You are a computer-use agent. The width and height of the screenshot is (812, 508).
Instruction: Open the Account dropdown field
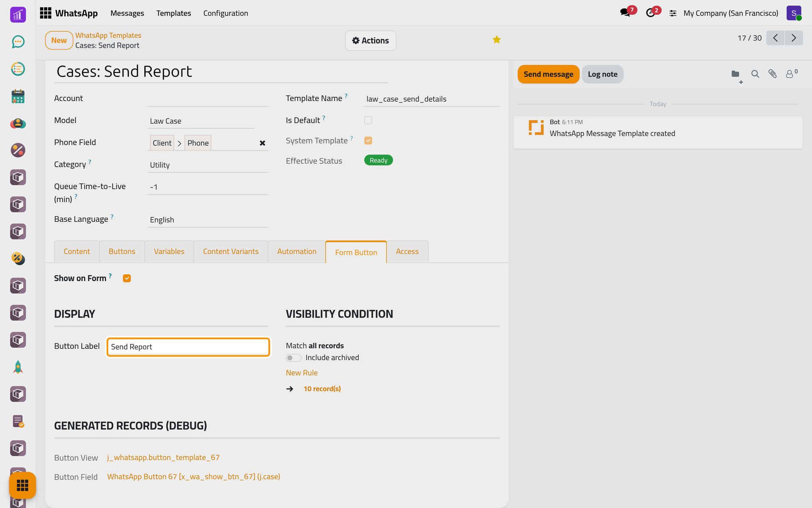point(208,99)
